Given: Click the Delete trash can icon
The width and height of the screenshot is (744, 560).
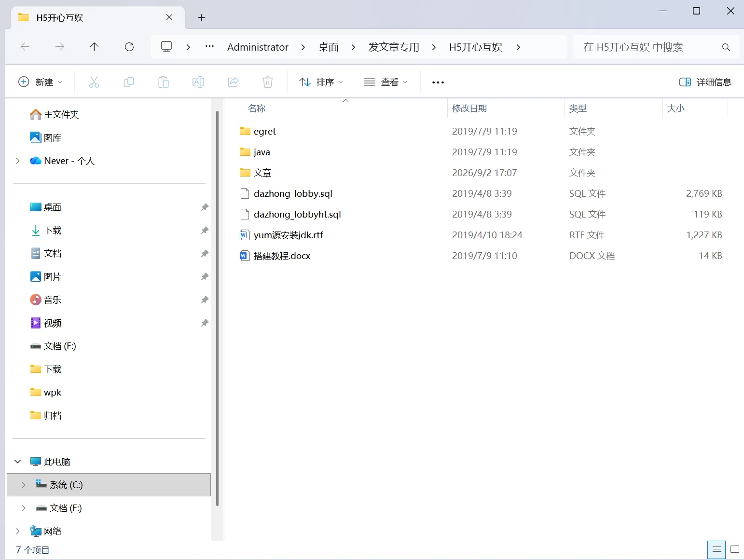Looking at the screenshot, I should tap(268, 82).
